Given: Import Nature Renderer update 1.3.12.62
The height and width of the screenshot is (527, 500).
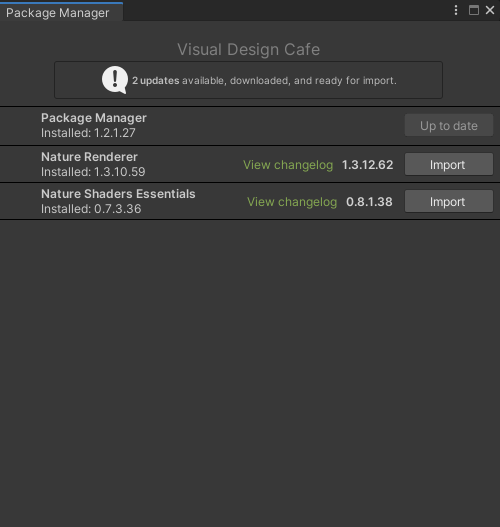Looking at the screenshot, I should tap(449, 164).
